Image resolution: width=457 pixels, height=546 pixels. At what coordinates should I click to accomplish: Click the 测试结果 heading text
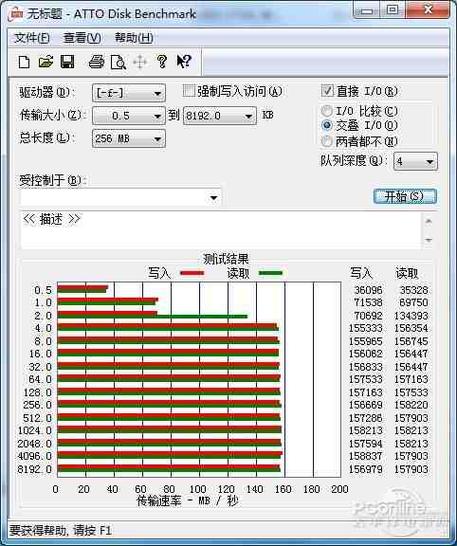226,259
